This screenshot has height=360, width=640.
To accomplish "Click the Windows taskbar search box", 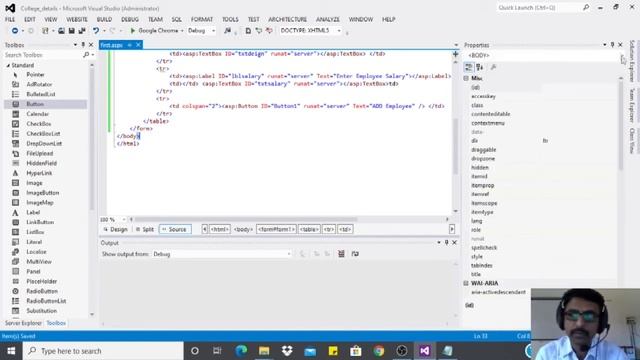I will click(103, 351).
